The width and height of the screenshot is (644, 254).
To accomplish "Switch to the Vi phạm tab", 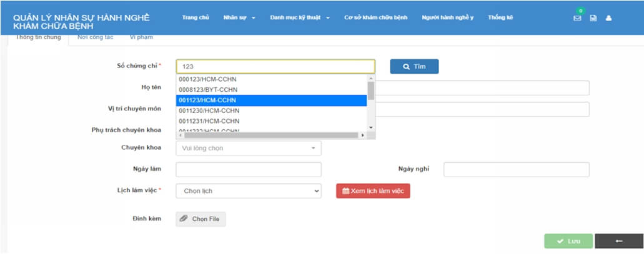I will click(141, 37).
